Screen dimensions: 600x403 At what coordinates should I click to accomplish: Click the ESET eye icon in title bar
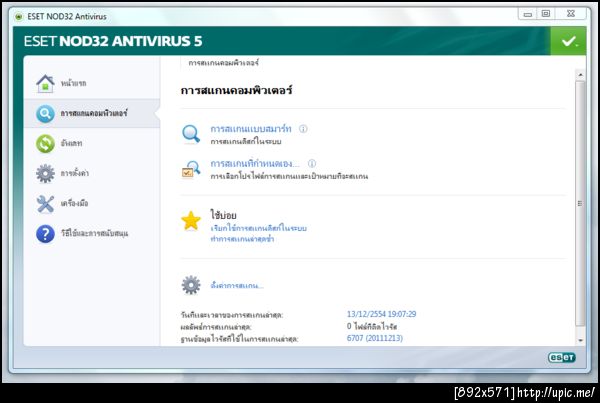(18, 16)
